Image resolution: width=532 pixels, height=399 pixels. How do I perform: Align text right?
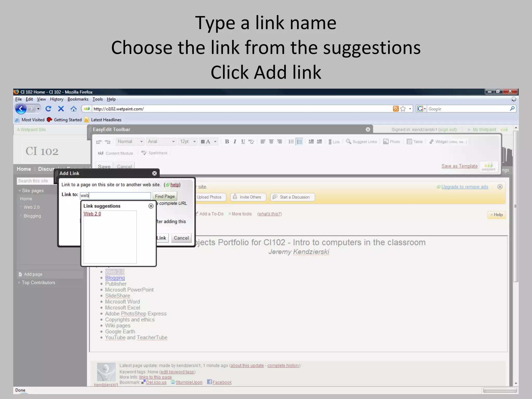280,142
